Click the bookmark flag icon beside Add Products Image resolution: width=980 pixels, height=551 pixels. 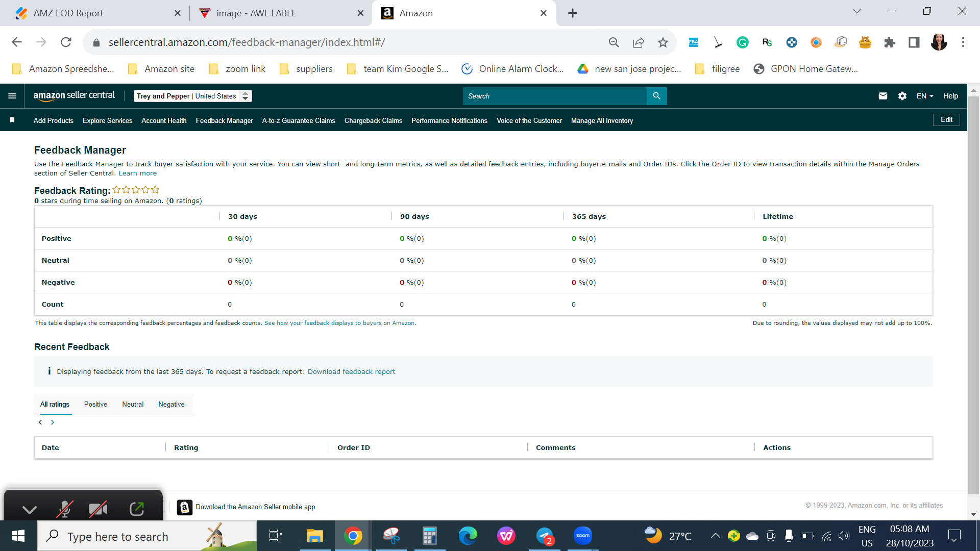tap(12, 120)
